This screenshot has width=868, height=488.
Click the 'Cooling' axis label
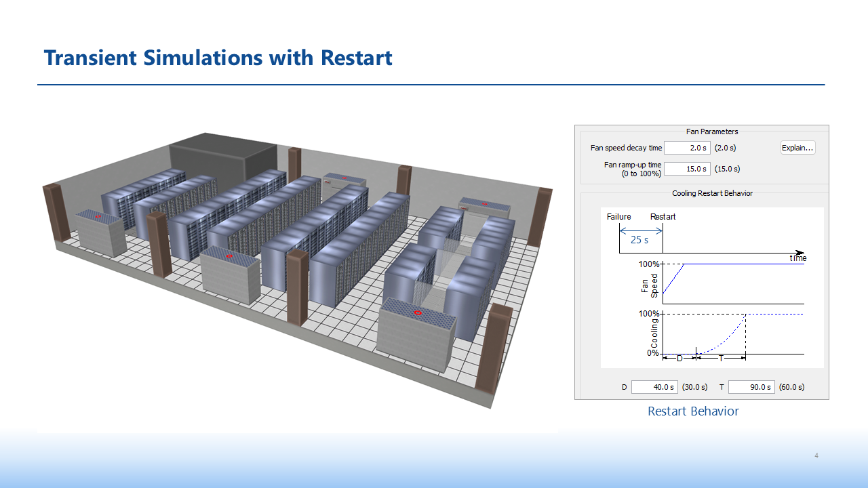click(x=654, y=333)
